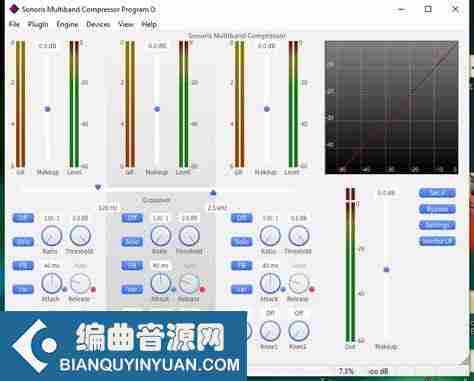Viewport: 474px width, 381px height.
Task: Open the Plugin menu
Action: pos(38,25)
